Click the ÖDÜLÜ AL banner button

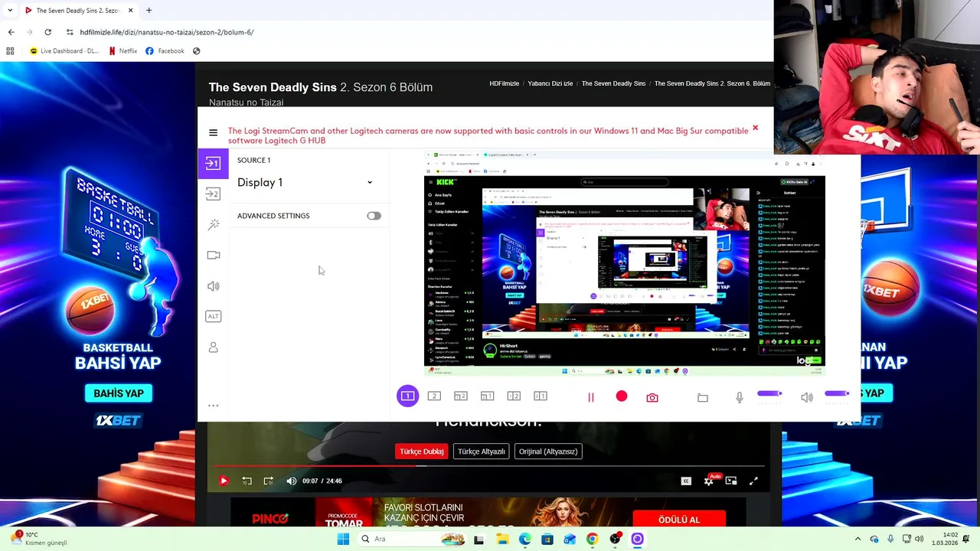679,520
